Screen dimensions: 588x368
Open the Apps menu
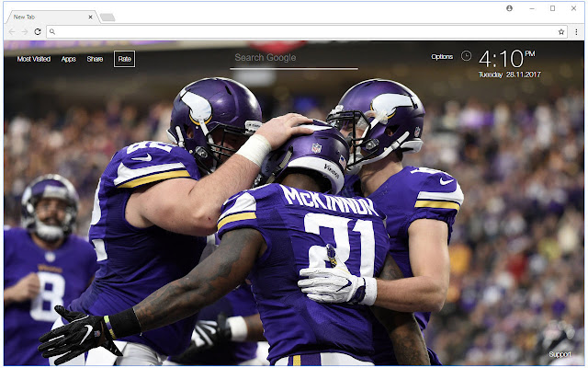tap(69, 59)
